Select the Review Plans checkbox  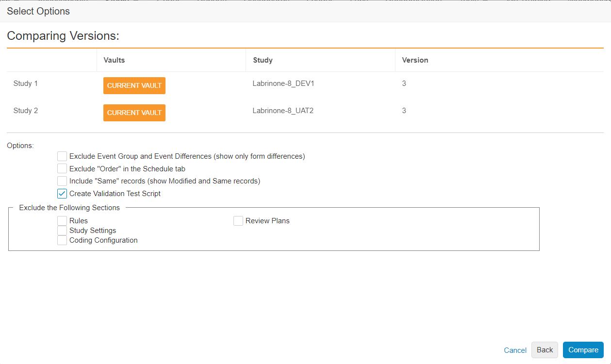point(238,221)
